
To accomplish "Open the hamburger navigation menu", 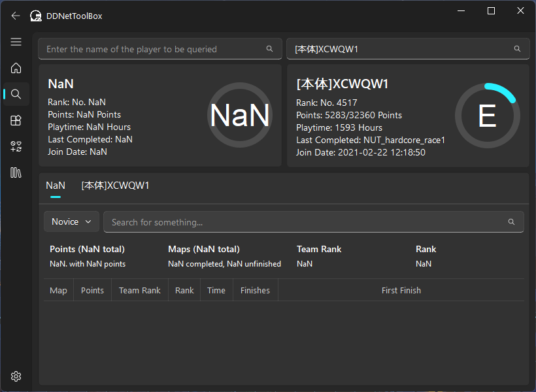I will (16, 42).
